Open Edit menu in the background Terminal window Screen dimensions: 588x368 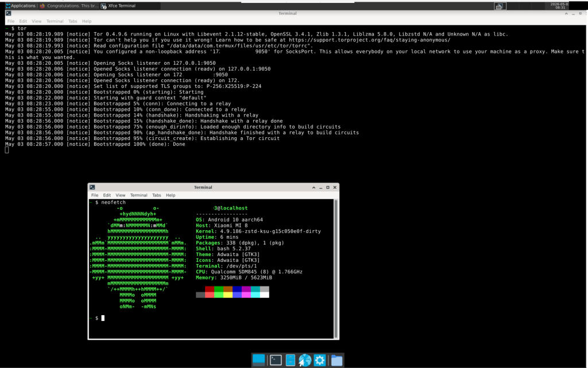coord(23,21)
